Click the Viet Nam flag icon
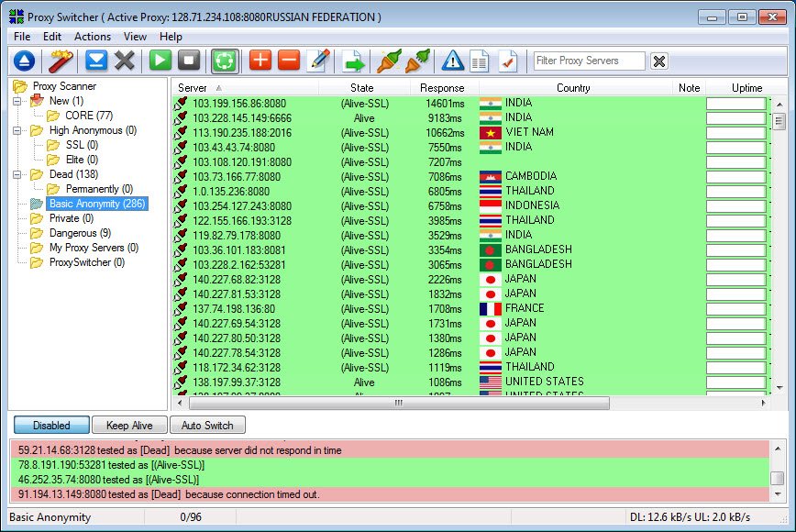The image size is (796, 532). click(x=491, y=132)
